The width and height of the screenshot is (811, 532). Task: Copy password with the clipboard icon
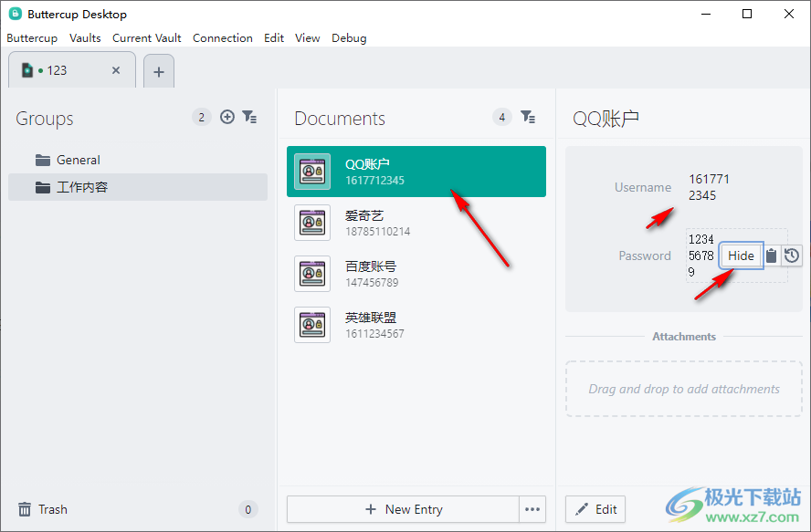771,256
